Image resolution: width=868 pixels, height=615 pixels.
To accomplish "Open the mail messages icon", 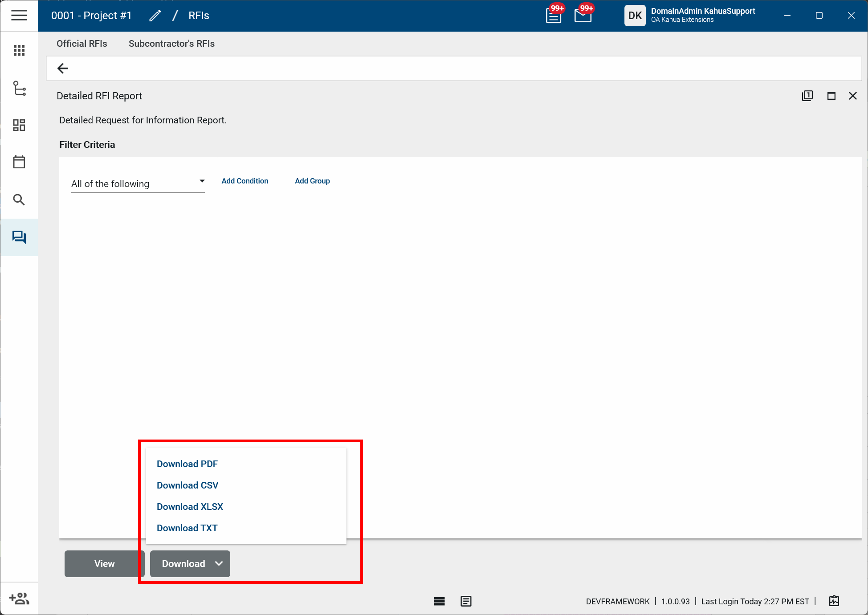I will tap(583, 16).
